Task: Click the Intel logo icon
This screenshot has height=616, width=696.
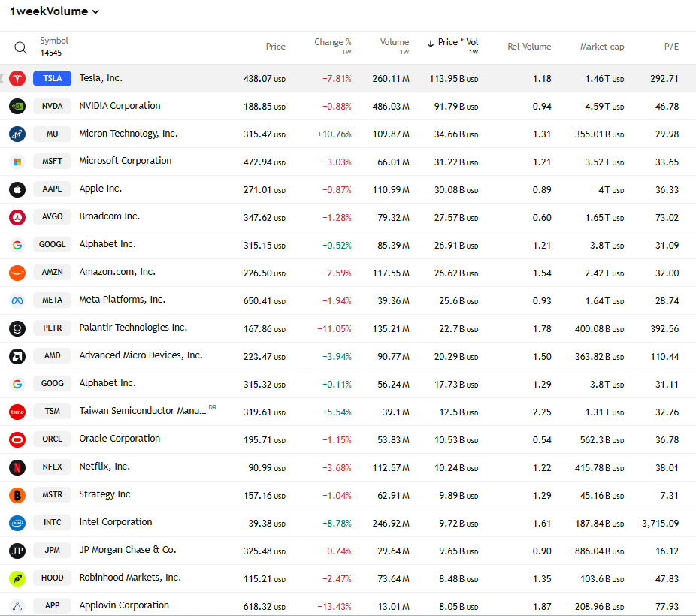Action: coord(17,524)
